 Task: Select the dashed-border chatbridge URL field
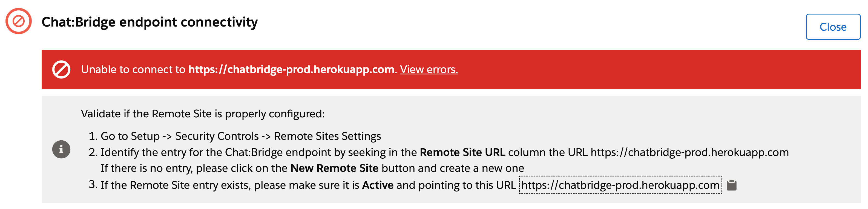coord(620,185)
